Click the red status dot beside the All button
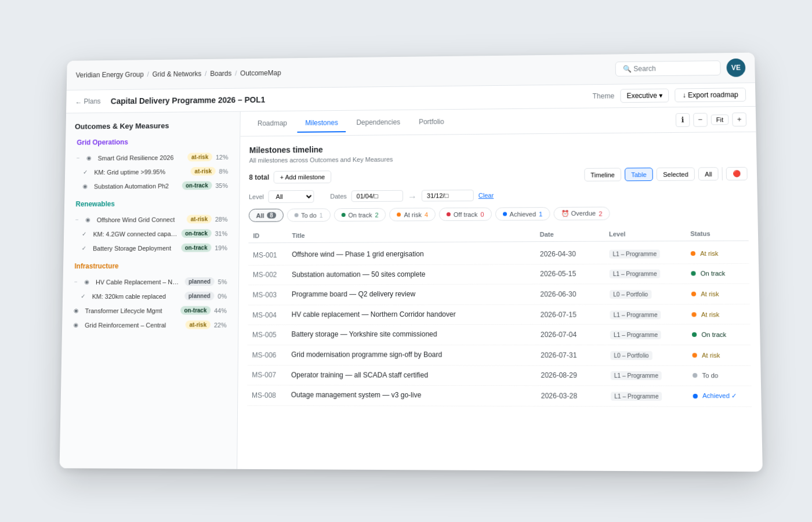This screenshot has width=812, height=522. pos(736,173)
